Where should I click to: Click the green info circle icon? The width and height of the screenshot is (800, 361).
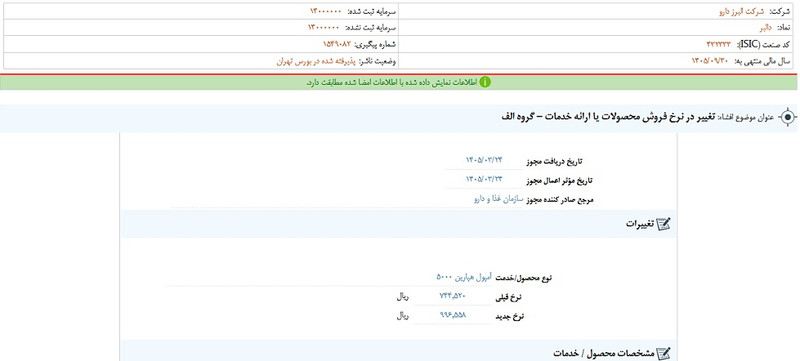click(485, 82)
